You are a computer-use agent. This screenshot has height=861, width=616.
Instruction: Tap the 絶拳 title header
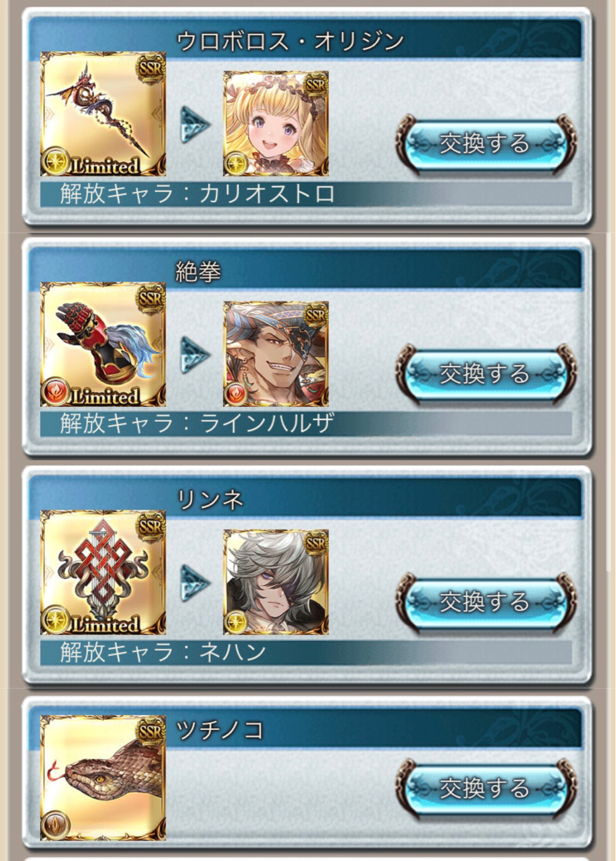[198, 271]
